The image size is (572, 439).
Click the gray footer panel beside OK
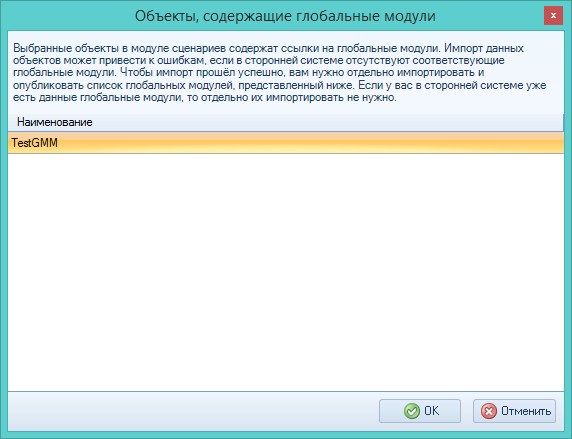coord(193,411)
